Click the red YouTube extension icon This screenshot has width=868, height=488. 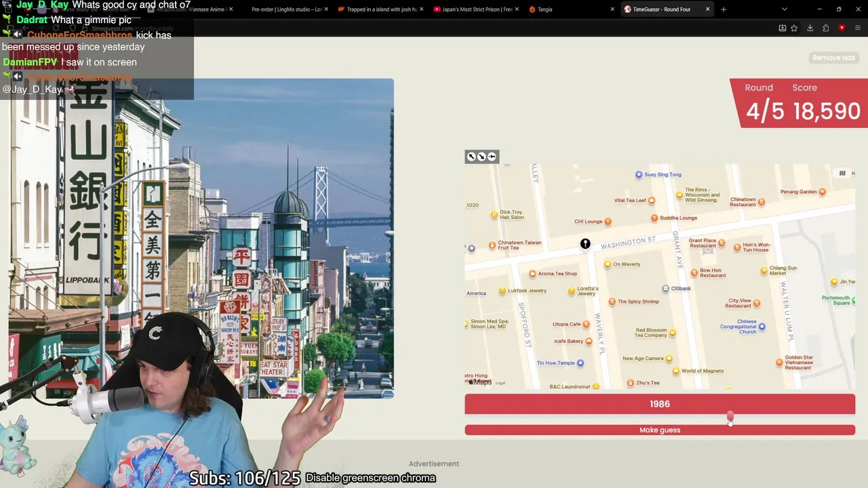(x=842, y=28)
